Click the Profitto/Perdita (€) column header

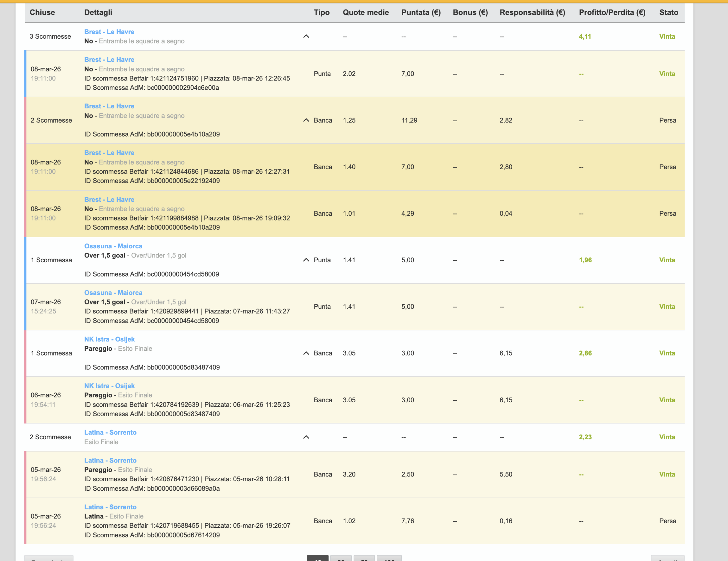612,12
